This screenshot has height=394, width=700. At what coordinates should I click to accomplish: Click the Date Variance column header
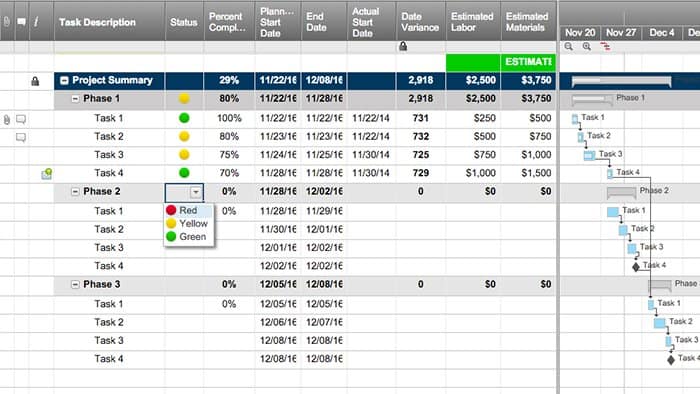point(420,22)
